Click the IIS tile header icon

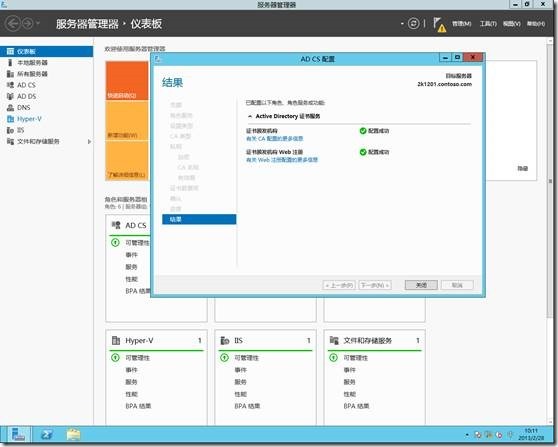tap(225, 341)
